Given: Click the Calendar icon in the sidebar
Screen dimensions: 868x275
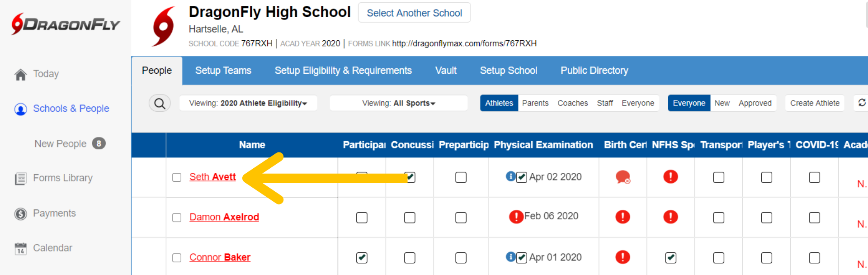Looking at the screenshot, I should [20, 248].
